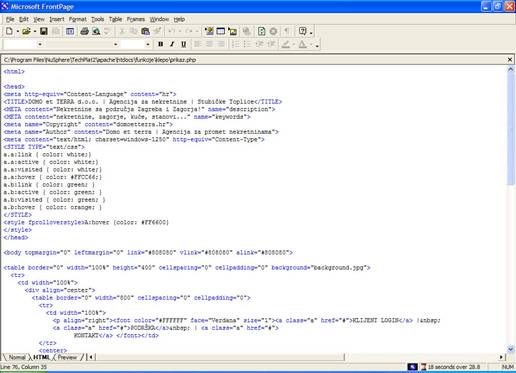Click the Numbering list icon
516x373 pixels.
tap(235, 44)
